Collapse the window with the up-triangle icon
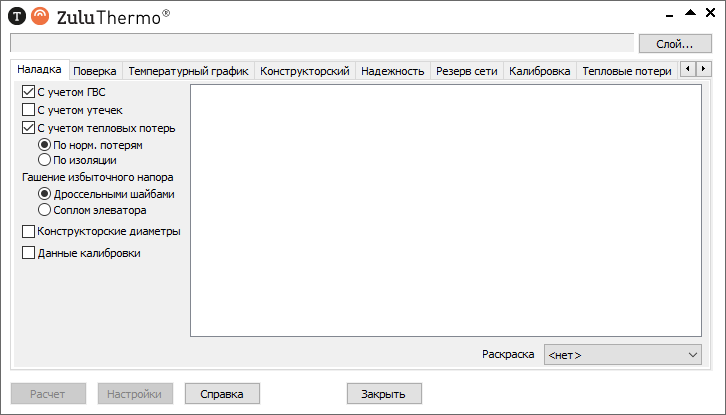The width and height of the screenshot is (726, 415). [x=689, y=12]
